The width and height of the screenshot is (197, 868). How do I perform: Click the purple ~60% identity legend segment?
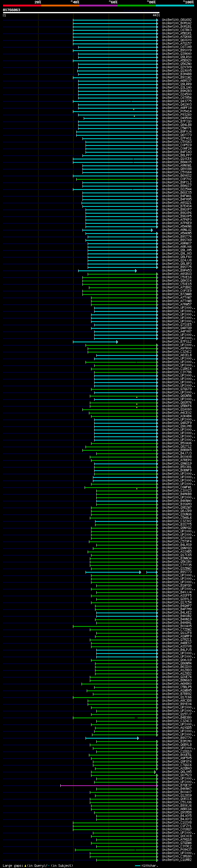99,6
